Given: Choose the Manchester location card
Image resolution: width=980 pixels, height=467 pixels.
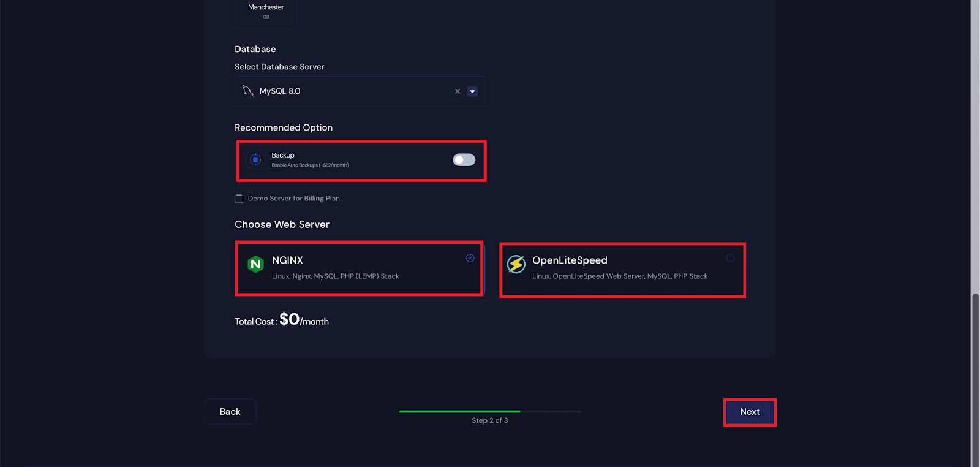Looking at the screenshot, I should pos(266,11).
